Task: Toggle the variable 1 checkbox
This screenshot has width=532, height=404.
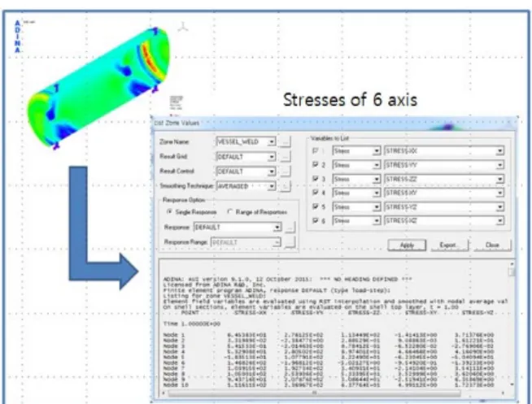Action: (315, 151)
